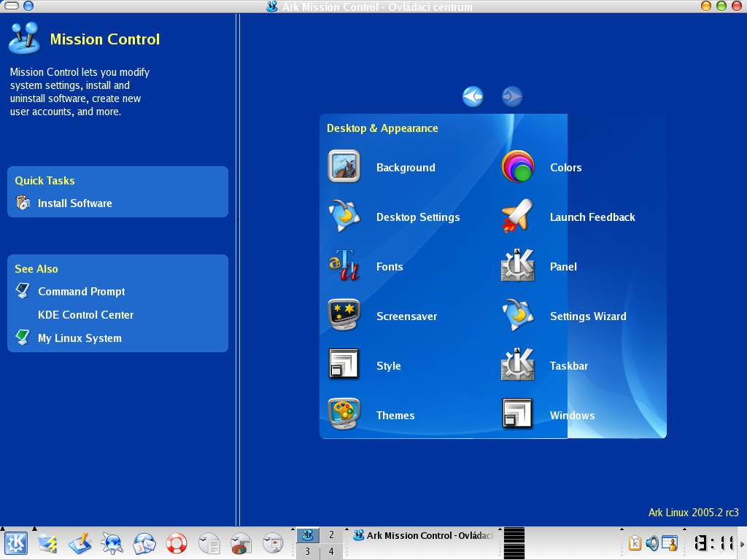Screen dimensions: 747x560
Task: Click the Launch Feedback rocket icon
Action: click(517, 216)
